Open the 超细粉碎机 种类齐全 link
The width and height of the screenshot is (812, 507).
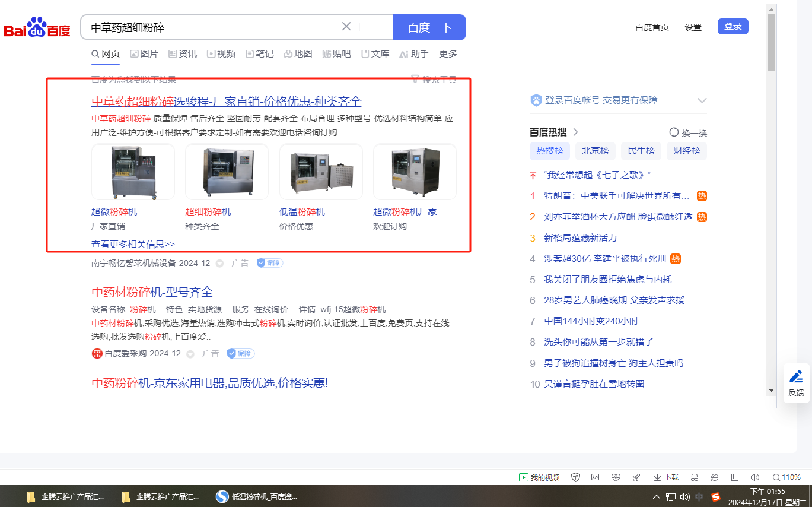(x=208, y=212)
